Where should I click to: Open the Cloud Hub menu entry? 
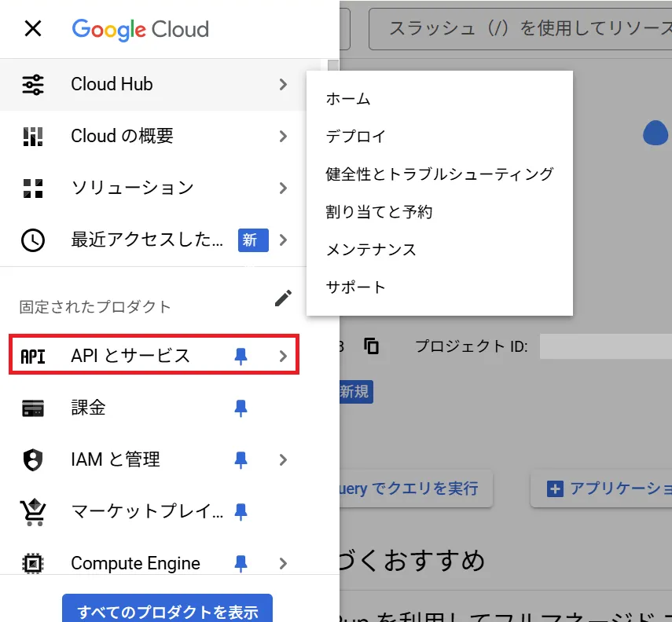click(x=154, y=84)
